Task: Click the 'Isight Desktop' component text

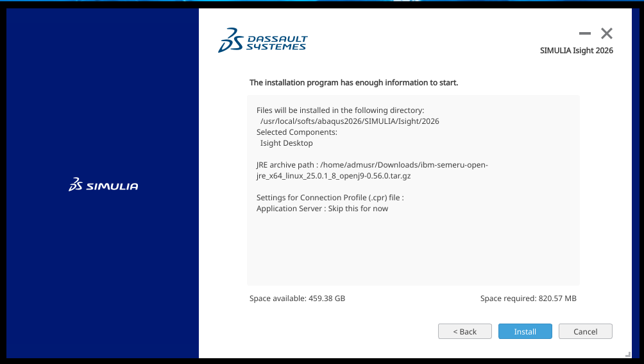Action: pos(286,143)
